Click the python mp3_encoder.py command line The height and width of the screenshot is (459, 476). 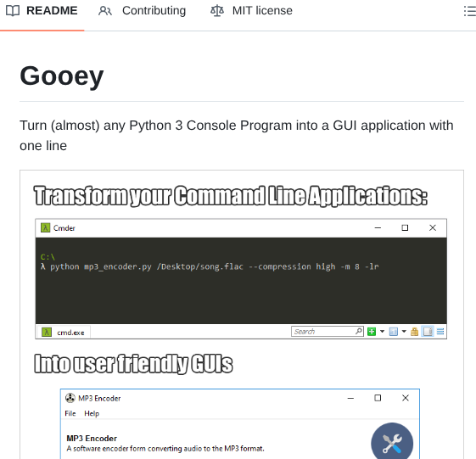point(210,267)
